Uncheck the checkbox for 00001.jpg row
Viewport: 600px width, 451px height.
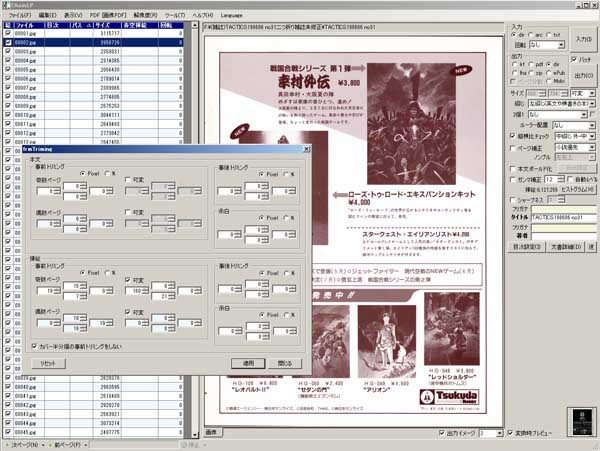tap(8, 33)
